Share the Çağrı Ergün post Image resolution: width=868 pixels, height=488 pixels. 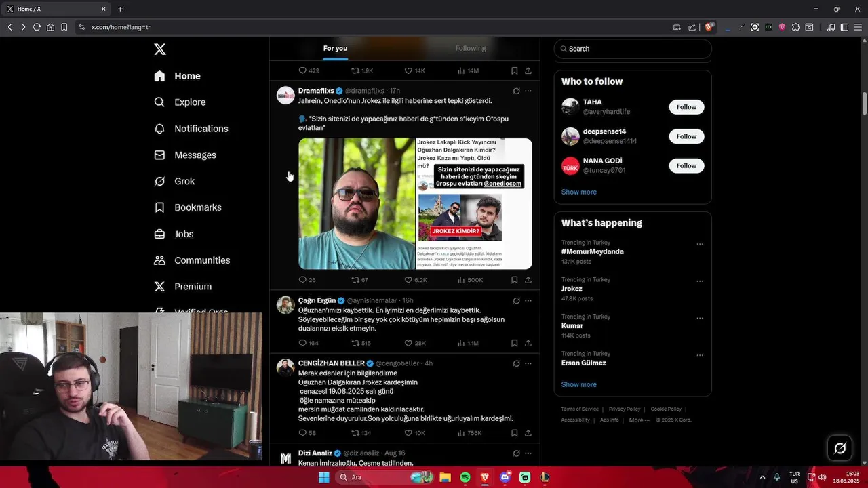tap(528, 343)
